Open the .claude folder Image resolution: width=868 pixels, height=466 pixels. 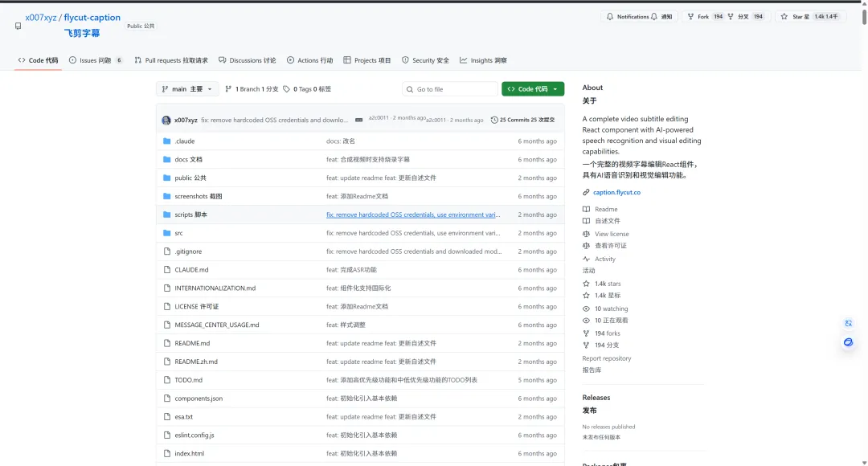point(184,141)
